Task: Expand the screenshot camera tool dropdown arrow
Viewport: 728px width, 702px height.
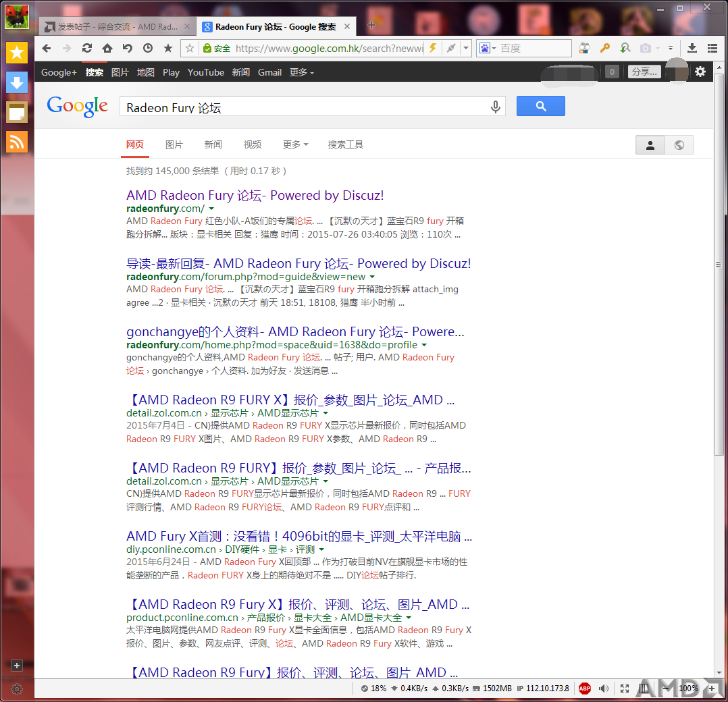Action: [x=658, y=48]
